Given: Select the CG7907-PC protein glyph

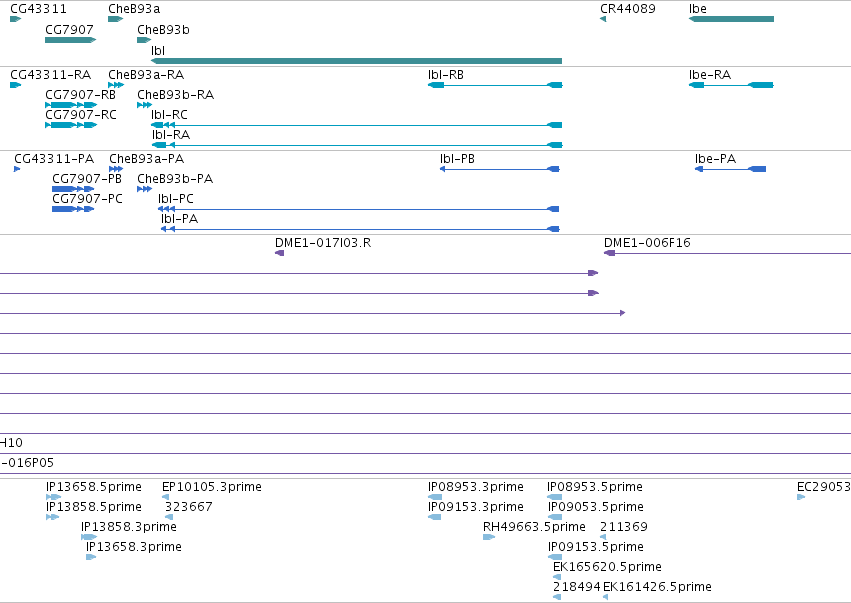Looking at the screenshot, I should [73, 209].
